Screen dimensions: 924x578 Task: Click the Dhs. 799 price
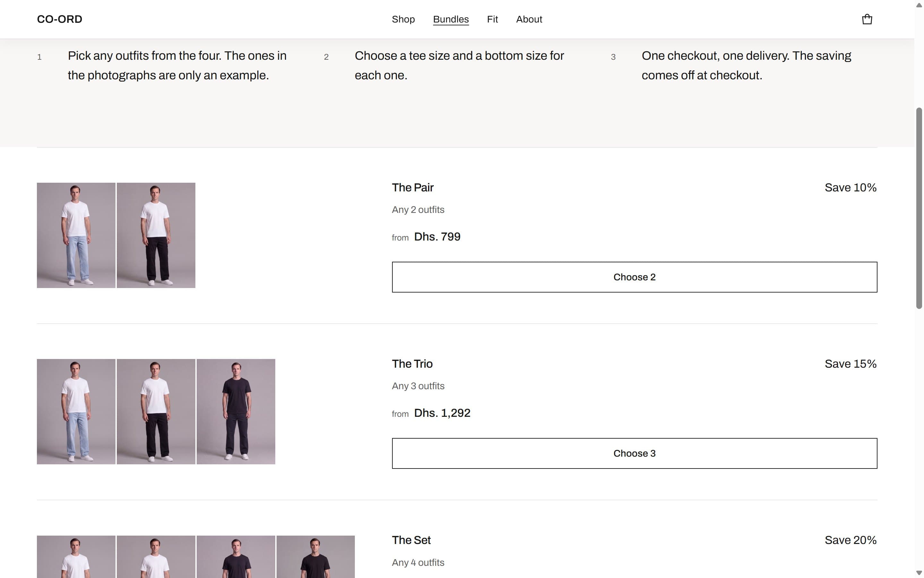coord(437,237)
